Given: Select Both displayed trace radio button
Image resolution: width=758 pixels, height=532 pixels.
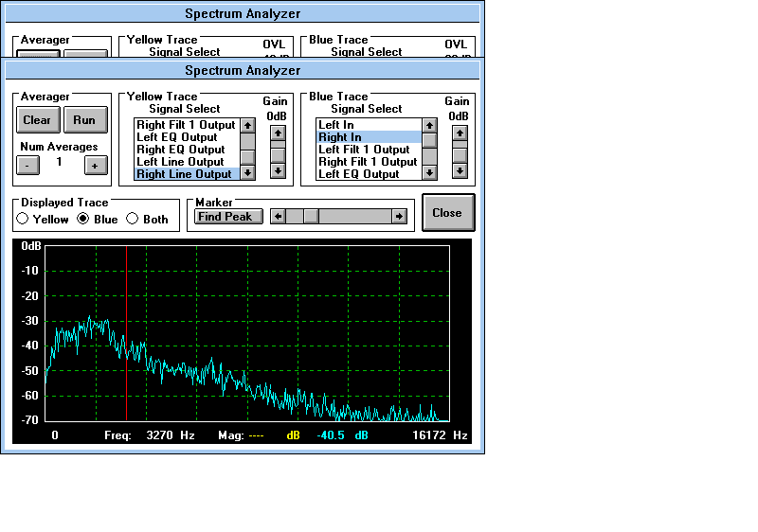Looking at the screenshot, I should 134,219.
